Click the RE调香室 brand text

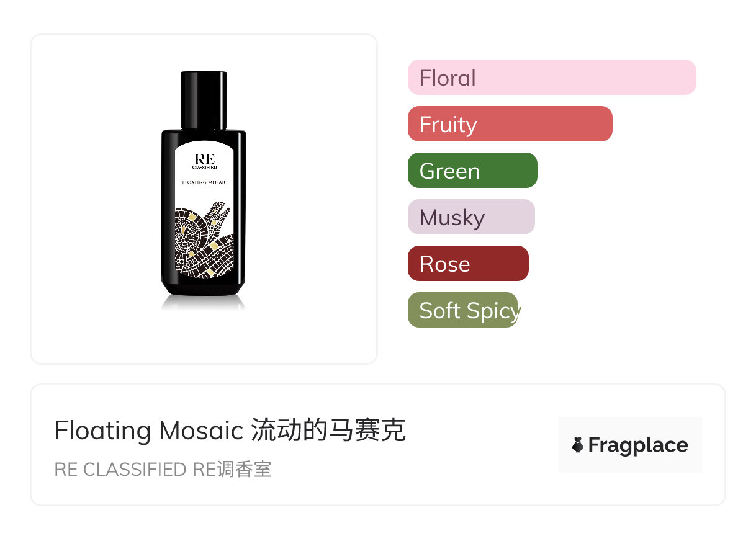pos(232,470)
